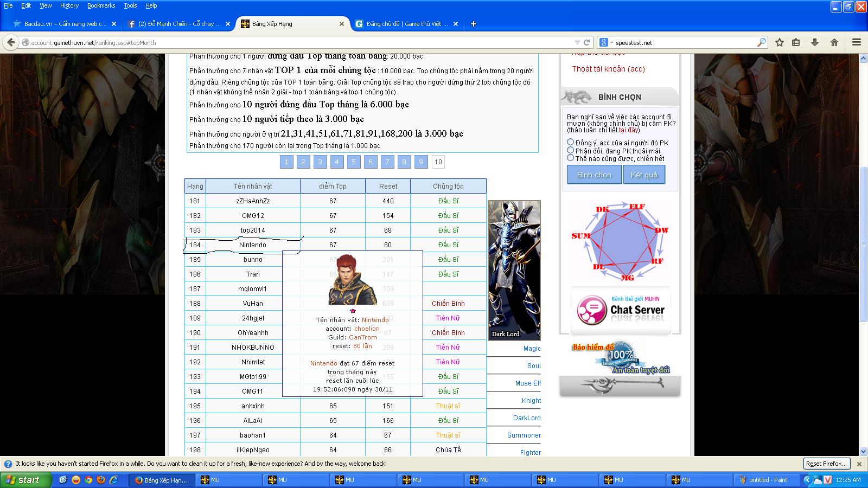Dismiss the Reset Firefox notification bar
Viewport: 868px width, 488px height.
[x=859, y=464]
